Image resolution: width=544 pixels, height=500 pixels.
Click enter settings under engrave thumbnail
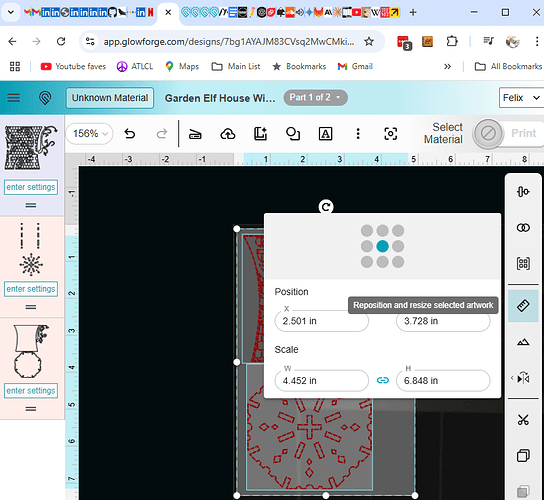31,187
